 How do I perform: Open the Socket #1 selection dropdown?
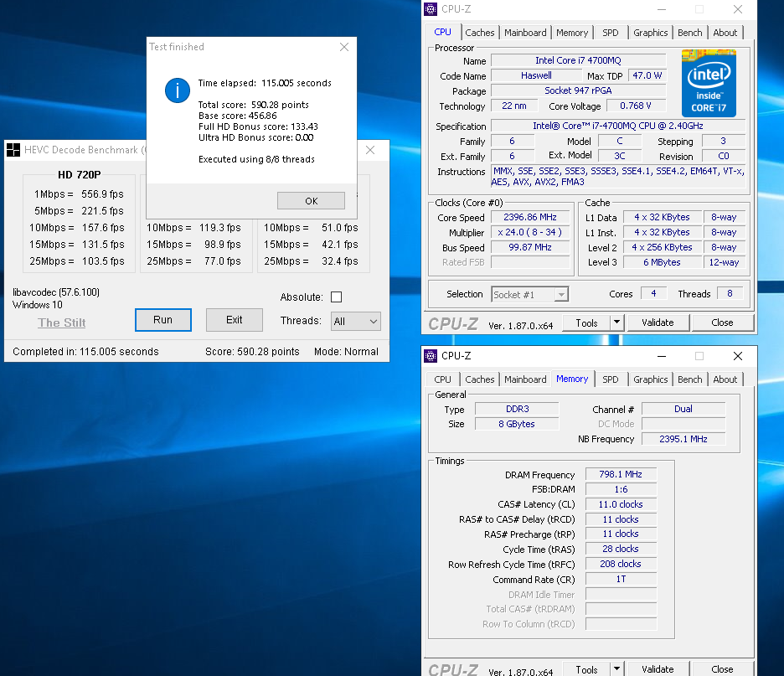point(530,295)
